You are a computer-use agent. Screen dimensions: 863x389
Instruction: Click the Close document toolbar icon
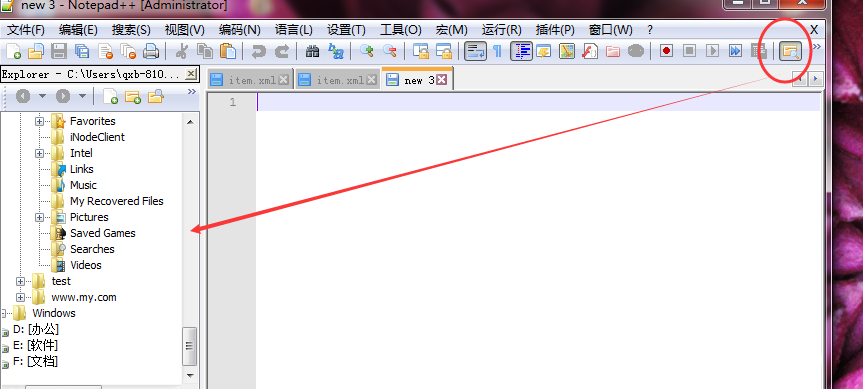105,51
